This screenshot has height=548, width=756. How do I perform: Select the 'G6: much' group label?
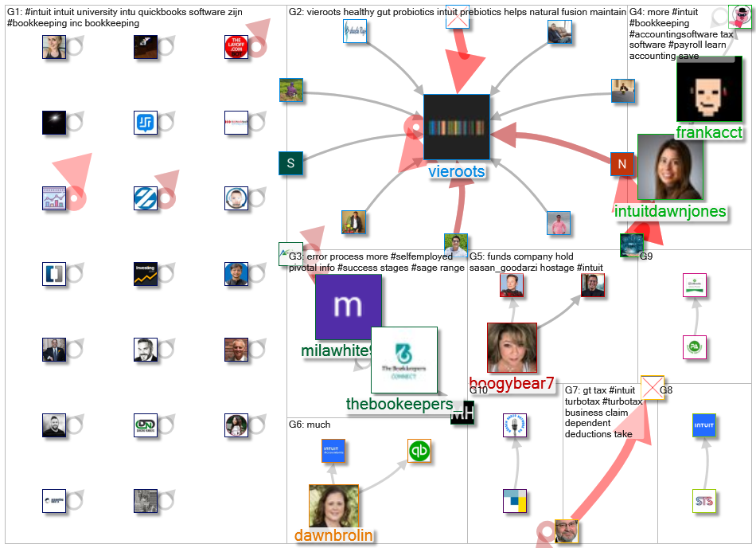[310, 425]
